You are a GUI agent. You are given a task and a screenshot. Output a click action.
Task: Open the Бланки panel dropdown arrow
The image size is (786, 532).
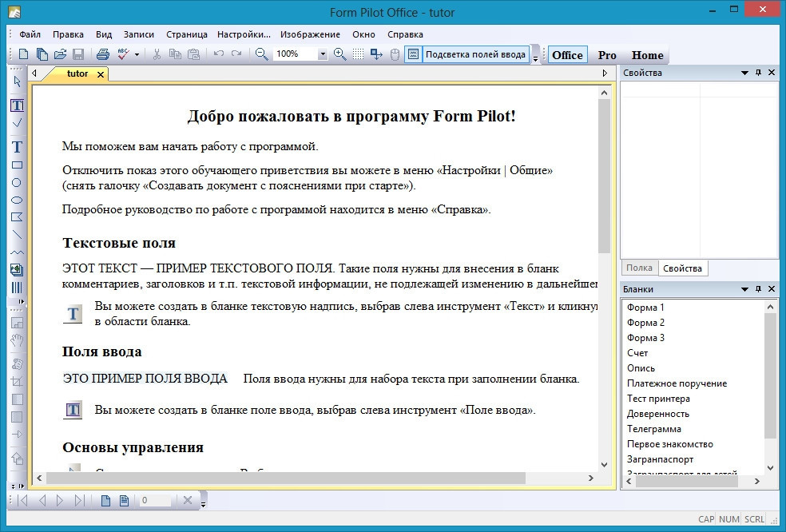pos(744,289)
